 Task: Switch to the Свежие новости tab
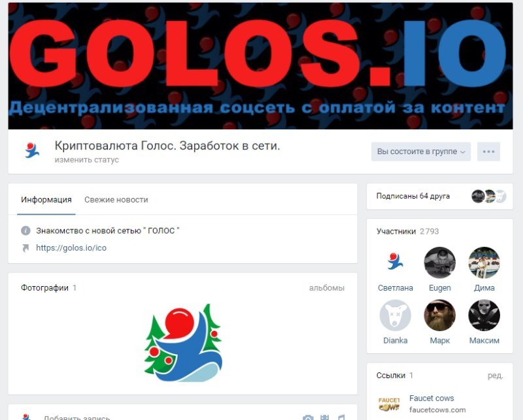click(x=116, y=200)
